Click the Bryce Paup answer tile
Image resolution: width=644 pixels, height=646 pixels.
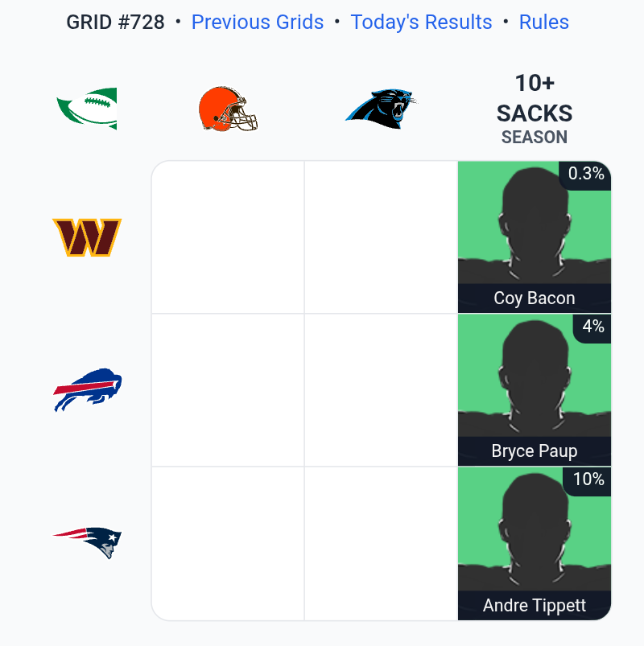click(x=535, y=389)
